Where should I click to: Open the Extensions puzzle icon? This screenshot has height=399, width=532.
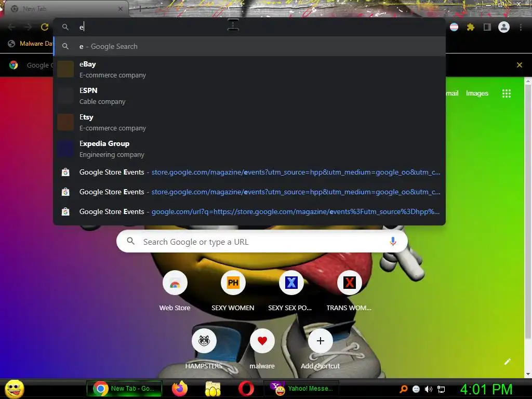click(x=470, y=27)
